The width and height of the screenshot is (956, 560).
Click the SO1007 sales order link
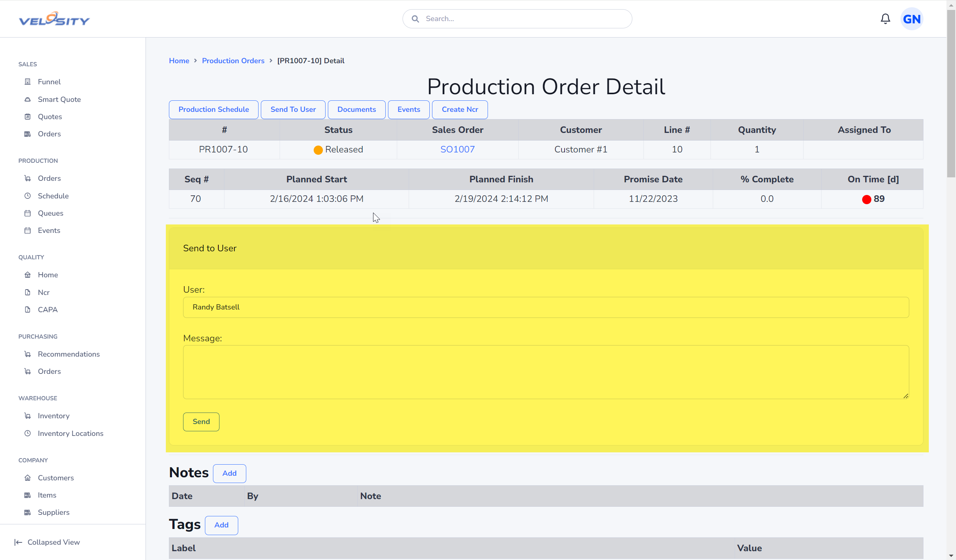pos(458,149)
